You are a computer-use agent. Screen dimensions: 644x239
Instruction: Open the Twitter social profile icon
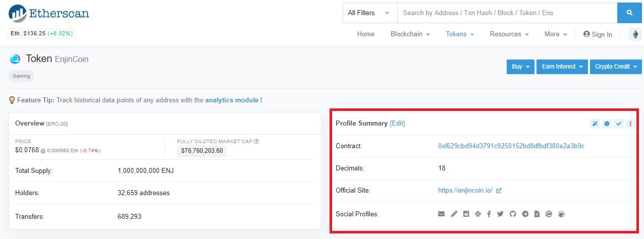500,214
